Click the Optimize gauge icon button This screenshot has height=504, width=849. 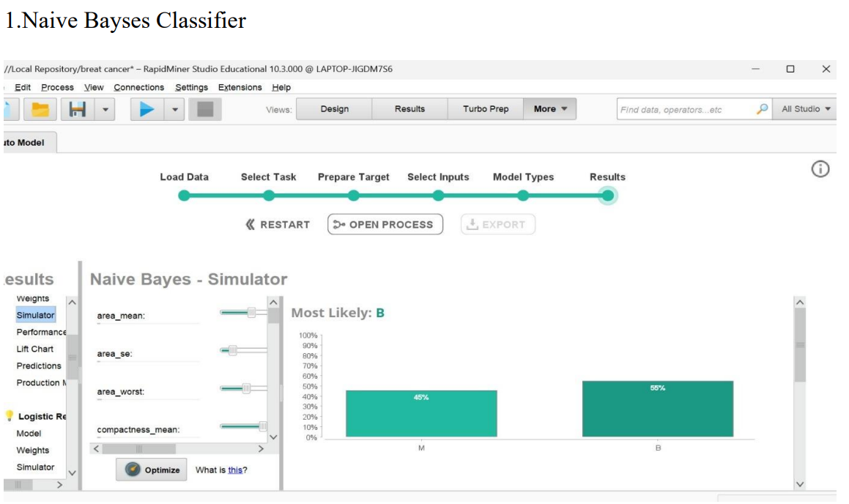tap(151, 470)
